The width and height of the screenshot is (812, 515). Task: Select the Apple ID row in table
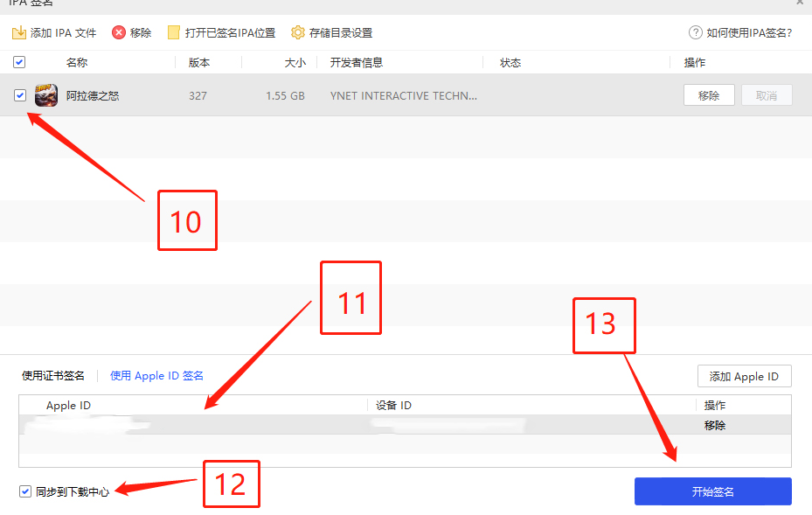tap(262, 426)
